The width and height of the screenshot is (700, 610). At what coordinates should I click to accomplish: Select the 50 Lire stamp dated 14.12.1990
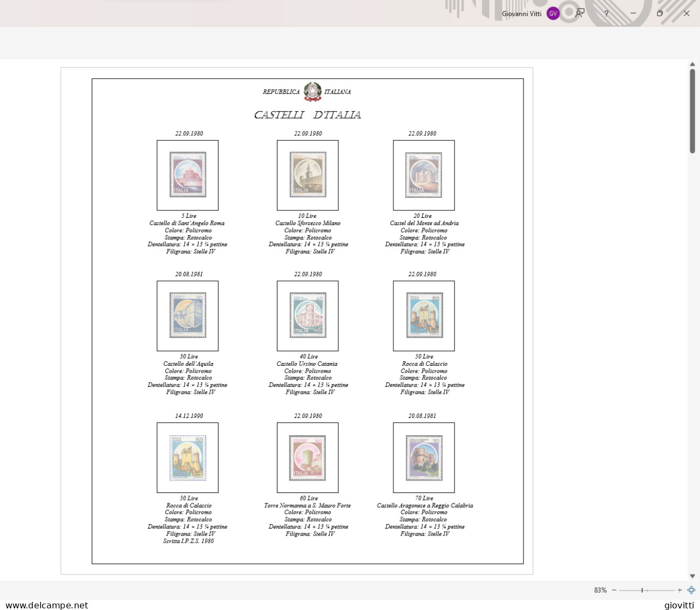pos(188,458)
